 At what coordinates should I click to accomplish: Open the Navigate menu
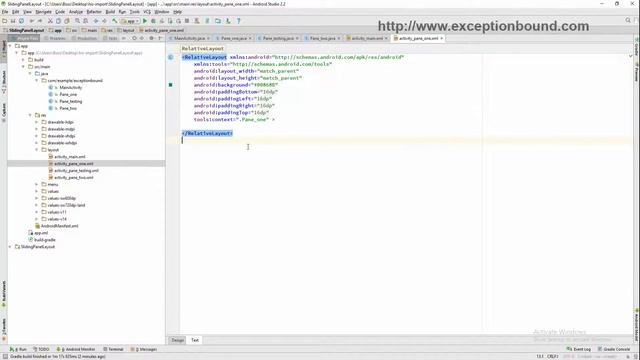[x=43, y=12]
